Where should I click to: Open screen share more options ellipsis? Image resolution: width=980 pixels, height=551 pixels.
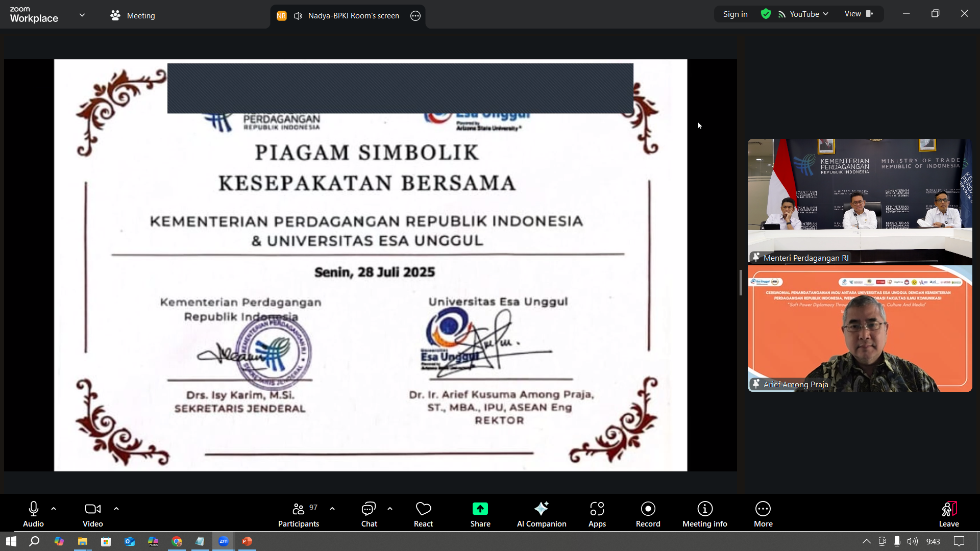415,16
